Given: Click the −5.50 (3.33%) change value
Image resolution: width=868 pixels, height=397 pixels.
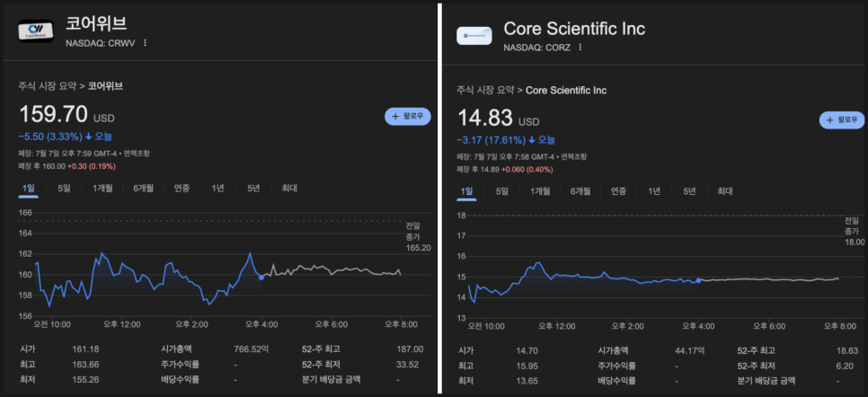Looking at the screenshot, I should click(50, 137).
